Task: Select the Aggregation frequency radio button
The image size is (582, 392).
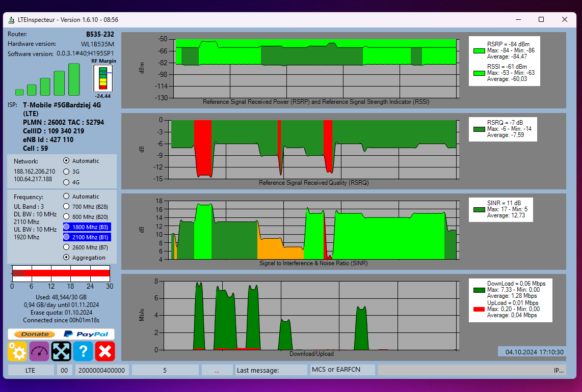Action: pos(66,258)
